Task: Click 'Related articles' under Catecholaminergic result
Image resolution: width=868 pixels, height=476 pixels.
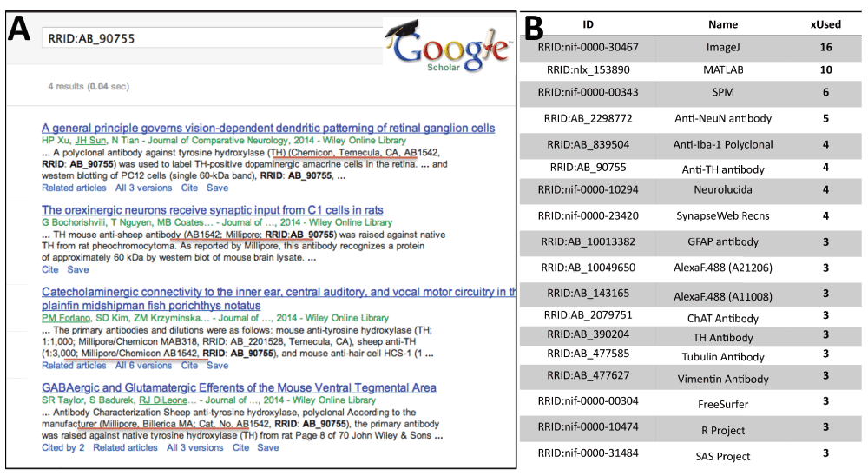Action: (74, 366)
